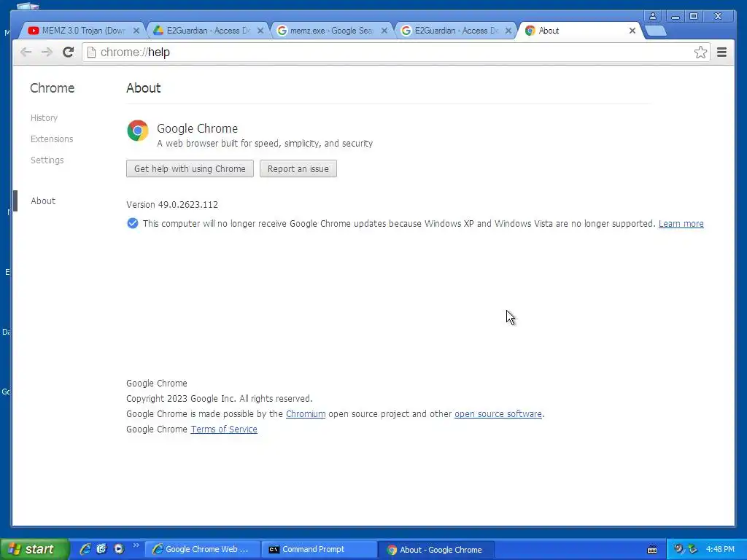Viewport: 747px width, 560px height.
Task: Open the Chromium link
Action: 306,414
